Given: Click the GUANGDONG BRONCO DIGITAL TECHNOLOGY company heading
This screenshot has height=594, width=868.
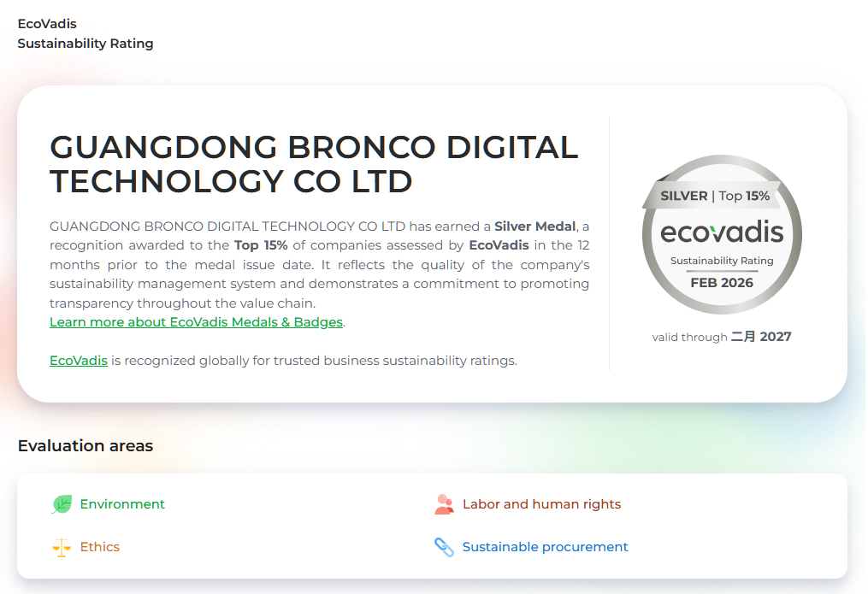Looking at the screenshot, I should coord(314,164).
